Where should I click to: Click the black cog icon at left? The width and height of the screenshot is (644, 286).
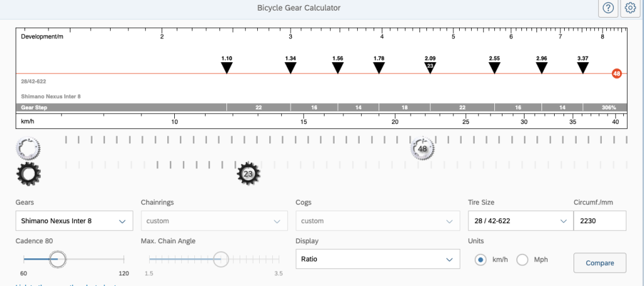(x=28, y=173)
